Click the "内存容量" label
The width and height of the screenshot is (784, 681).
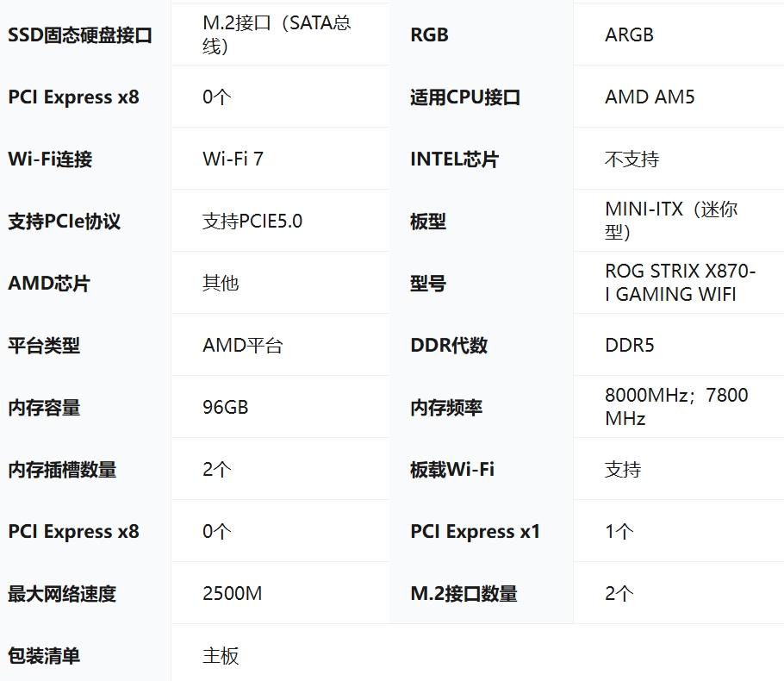[44, 407]
